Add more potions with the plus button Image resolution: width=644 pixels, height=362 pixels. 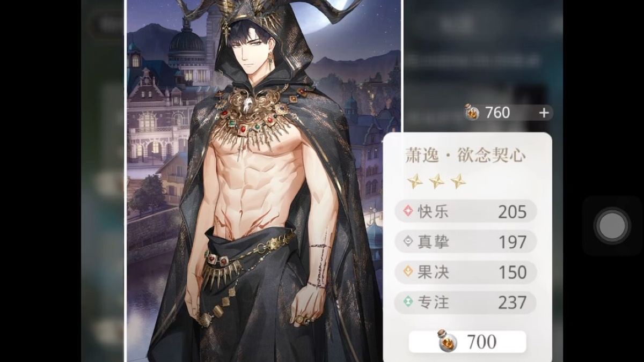(x=544, y=113)
